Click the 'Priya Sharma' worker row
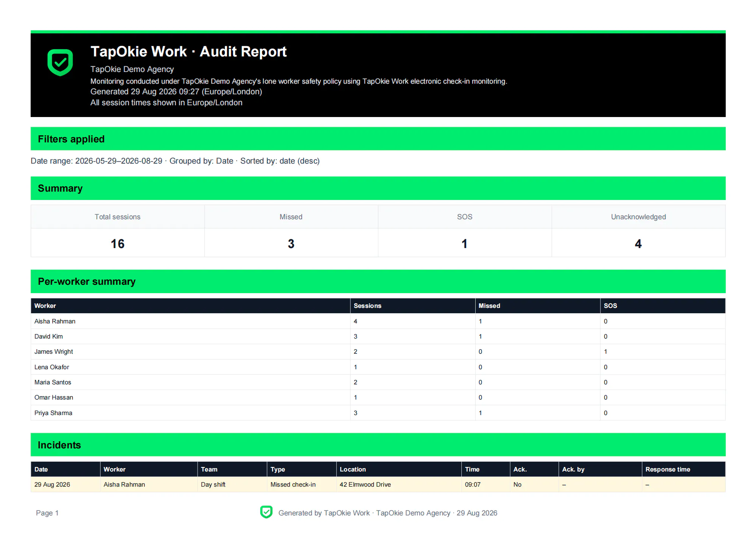The height and width of the screenshot is (534, 756). (x=378, y=413)
